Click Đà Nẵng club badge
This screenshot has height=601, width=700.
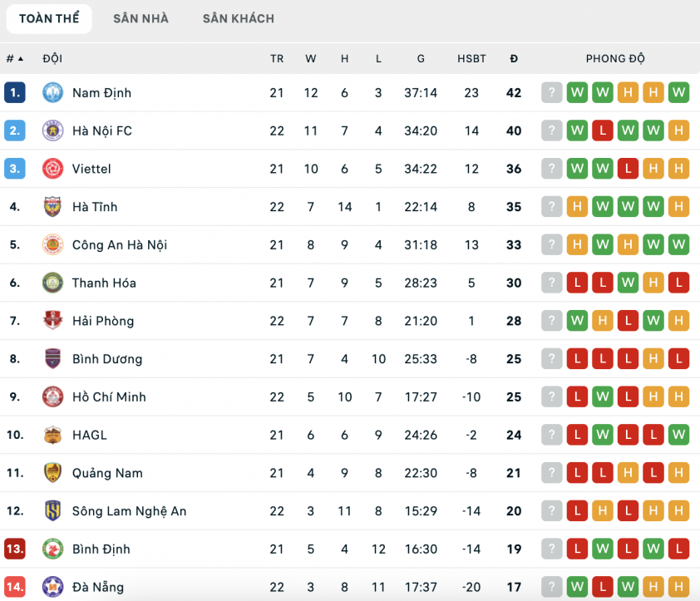[52, 587]
